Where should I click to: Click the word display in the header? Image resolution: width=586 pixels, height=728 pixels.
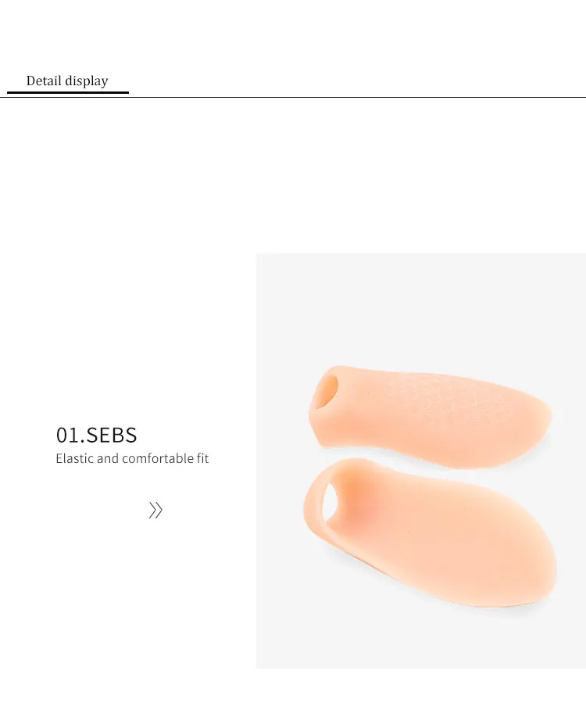tap(86, 81)
